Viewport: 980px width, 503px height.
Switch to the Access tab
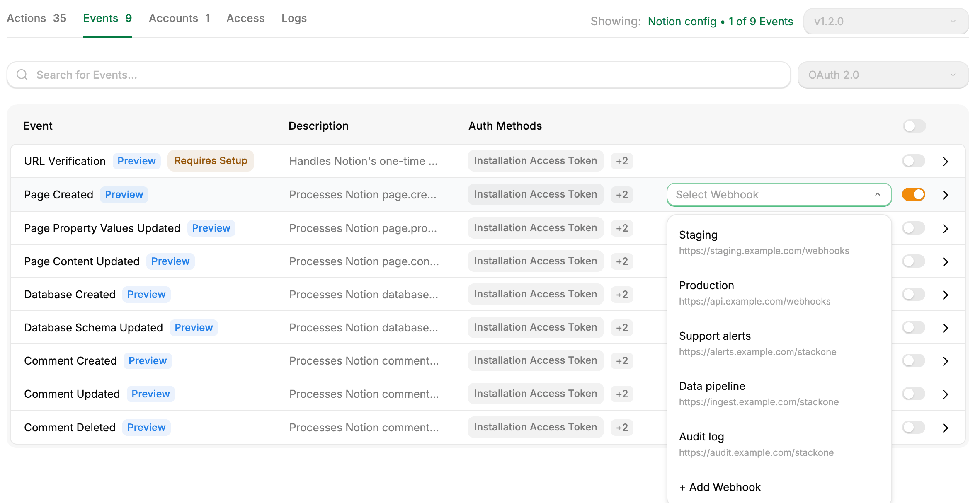click(x=245, y=18)
